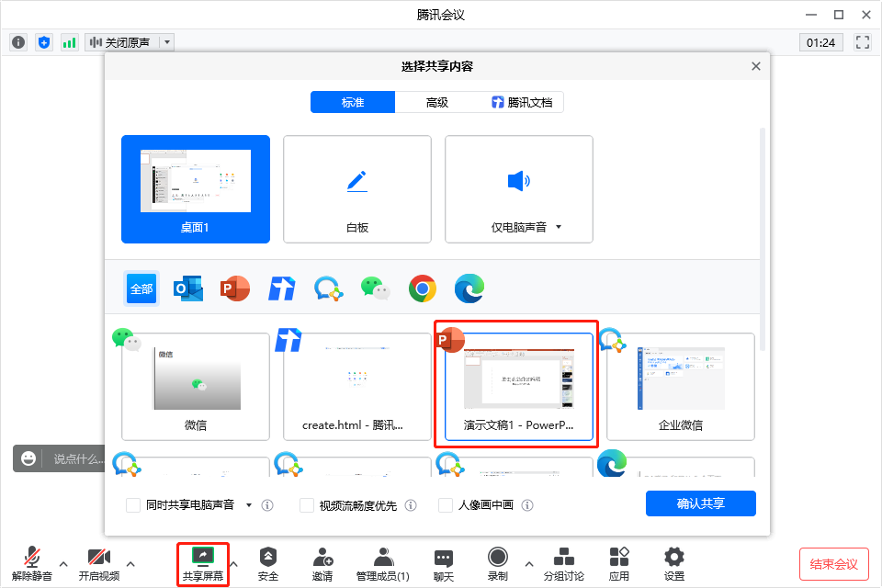Image resolution: width=882 pixels, height=588 pixels.
Task: Click the 邀请 invite icon
Action: coord(322,564)
